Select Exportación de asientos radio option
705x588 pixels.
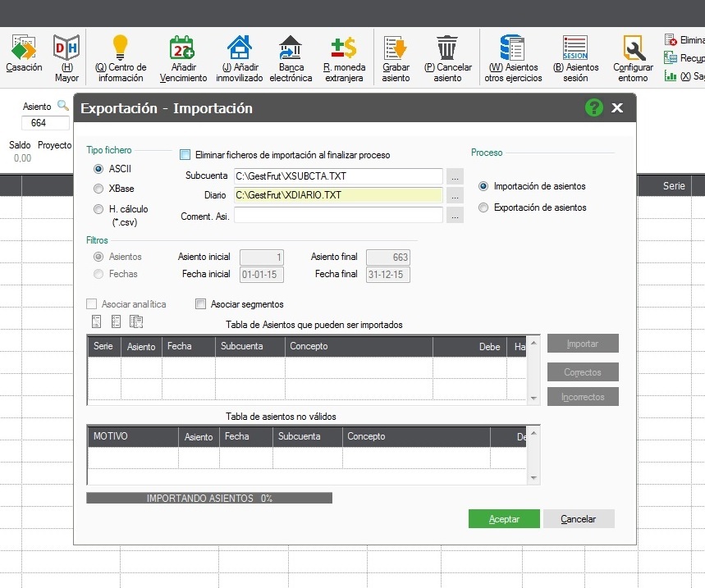[x=483, y=207]
